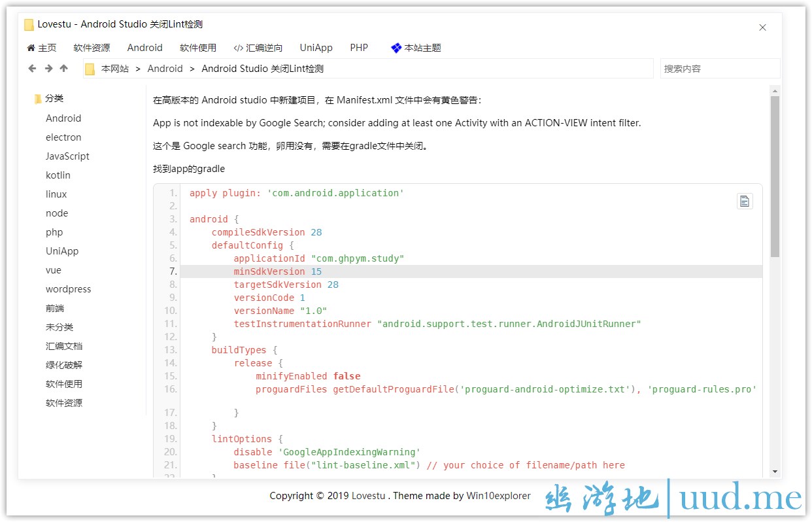This screenshot has height=522, width=812.
Task: Click Android in the breadcrumb path
Action: [165, 69]
